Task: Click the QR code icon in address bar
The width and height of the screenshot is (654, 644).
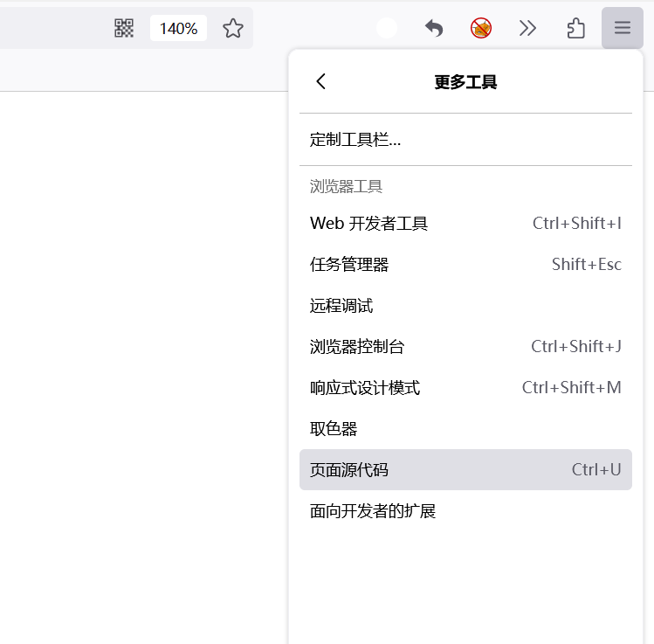Action: 124,28
